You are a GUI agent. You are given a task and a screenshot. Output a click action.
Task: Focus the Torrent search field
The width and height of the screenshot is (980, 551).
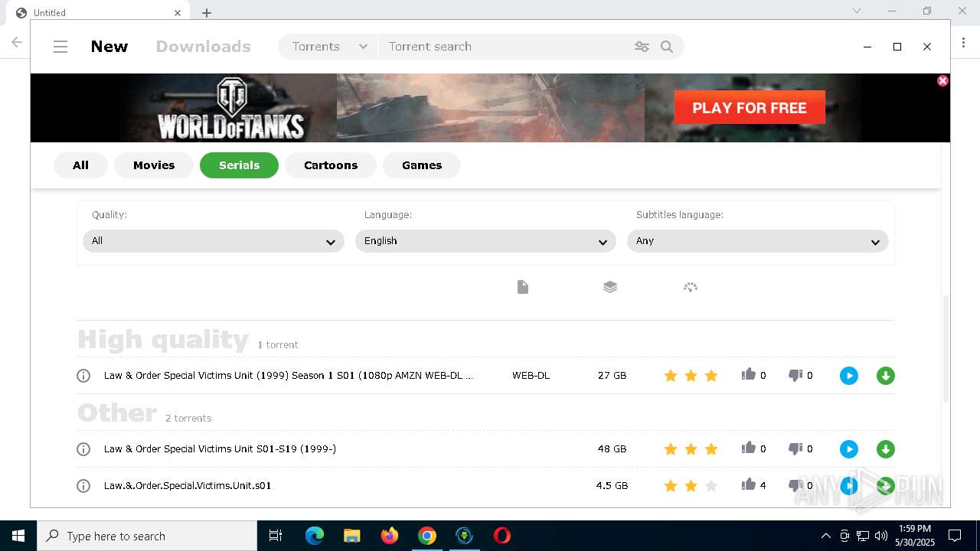point(505,47)
